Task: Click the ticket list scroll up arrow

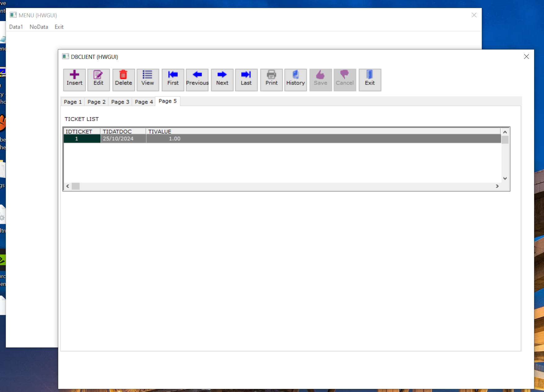Action: point(505,132)
